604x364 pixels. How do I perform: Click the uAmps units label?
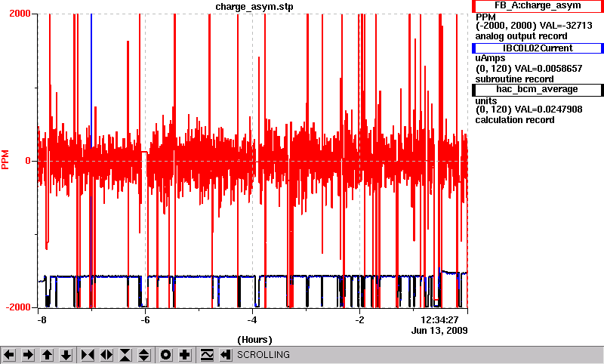(490, 59)
